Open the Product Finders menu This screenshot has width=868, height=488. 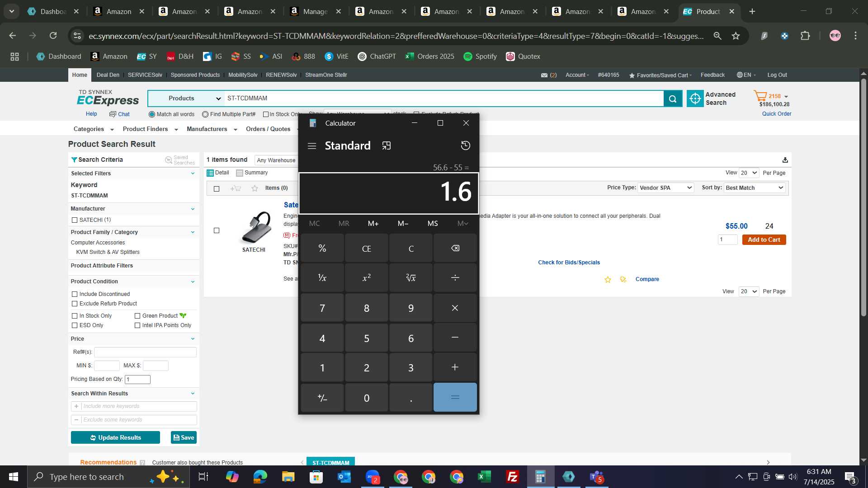(x=150, y=129)
